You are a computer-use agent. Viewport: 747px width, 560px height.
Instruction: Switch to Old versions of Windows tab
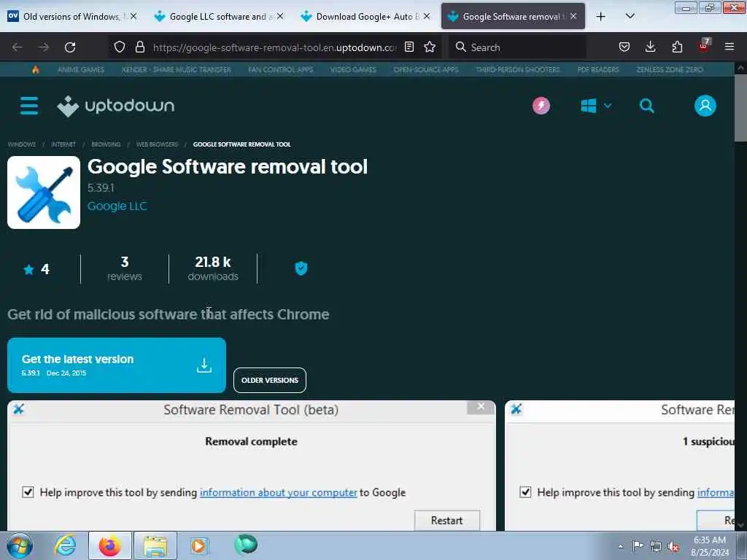(71, 17)
